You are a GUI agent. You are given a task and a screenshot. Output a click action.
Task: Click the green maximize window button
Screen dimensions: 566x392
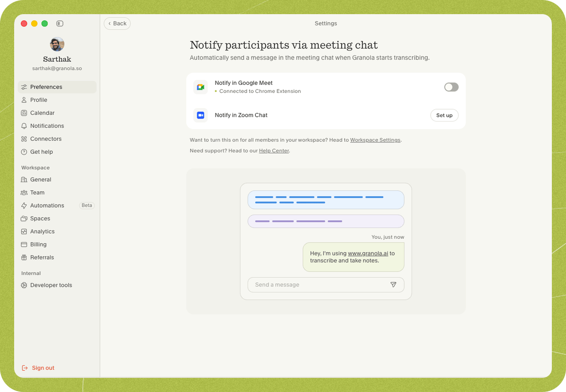44,24
